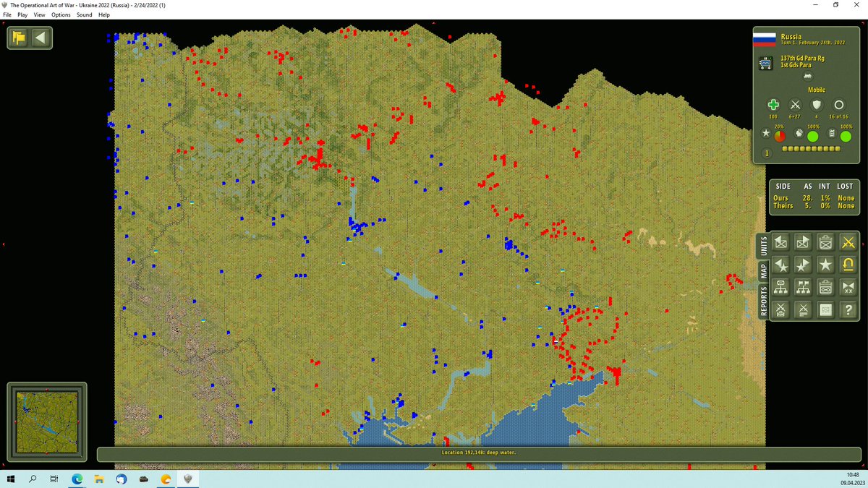Open the File menu
This screenshot has height=488, width=868.
point(7,14)
